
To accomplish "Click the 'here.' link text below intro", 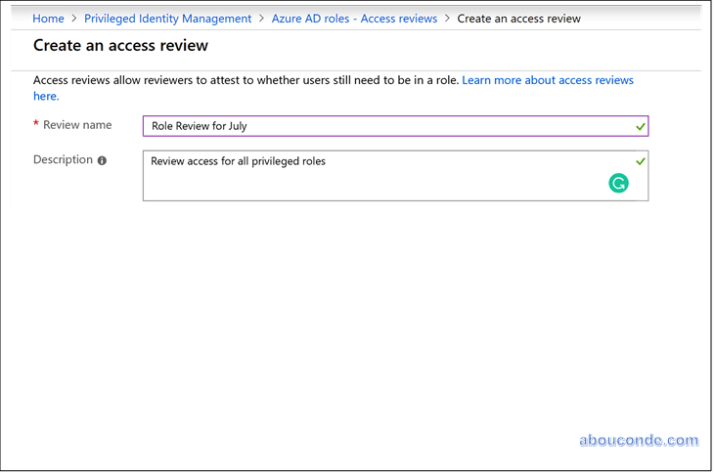I will (46, 96).
